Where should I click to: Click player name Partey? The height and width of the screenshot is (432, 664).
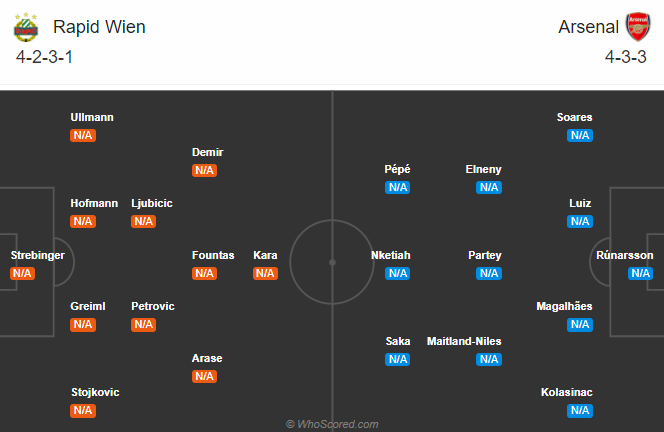[485, 255]
